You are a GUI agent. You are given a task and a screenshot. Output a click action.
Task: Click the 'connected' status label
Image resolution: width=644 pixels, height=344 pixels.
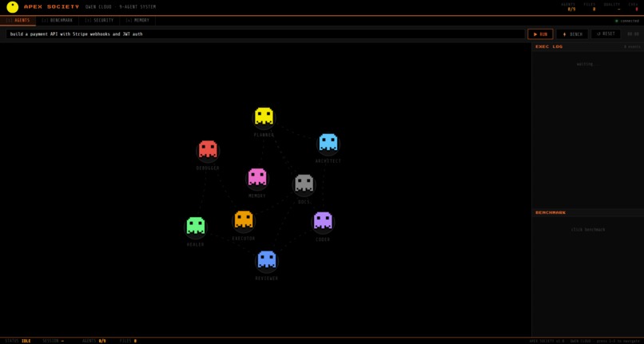coord(630,21)
